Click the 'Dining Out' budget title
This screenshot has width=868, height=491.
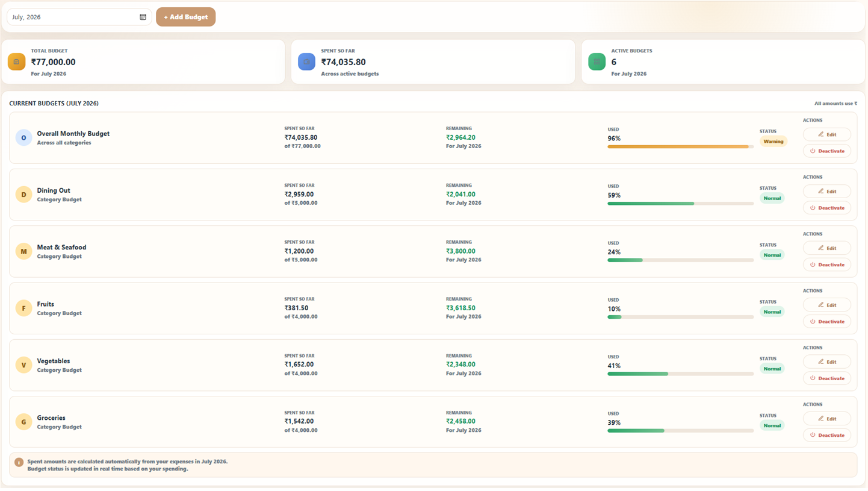54,190
